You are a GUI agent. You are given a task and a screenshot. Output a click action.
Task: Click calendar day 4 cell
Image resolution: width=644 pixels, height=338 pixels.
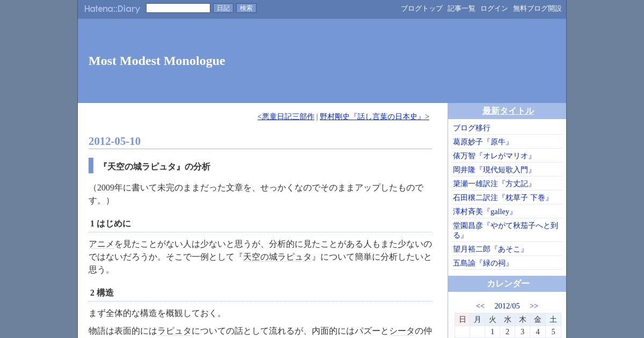pyautogui.click(x=538, y=332)
